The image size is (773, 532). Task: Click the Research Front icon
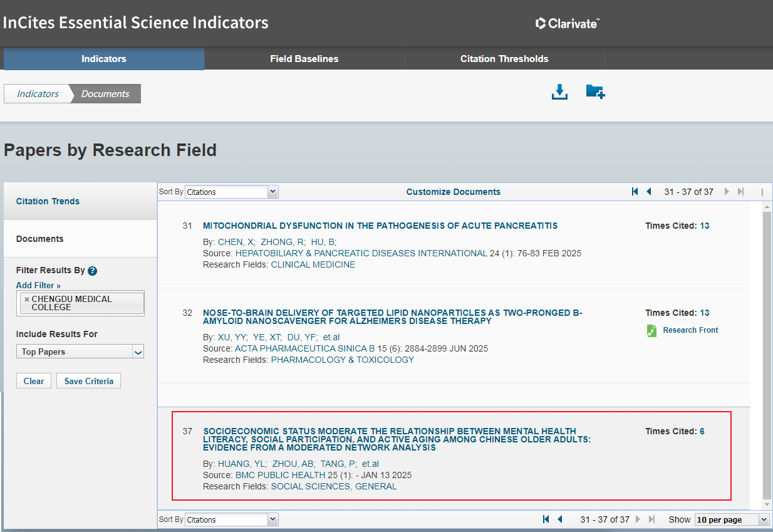[x=651, y=330]
